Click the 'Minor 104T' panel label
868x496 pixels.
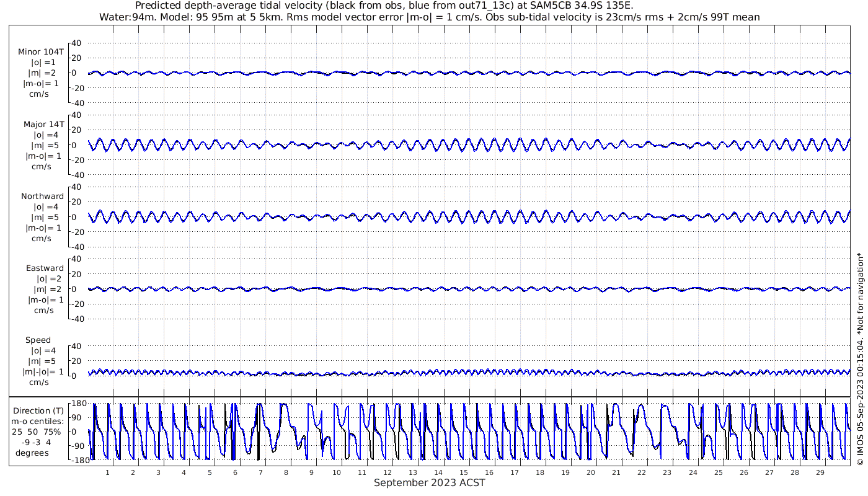41,52
